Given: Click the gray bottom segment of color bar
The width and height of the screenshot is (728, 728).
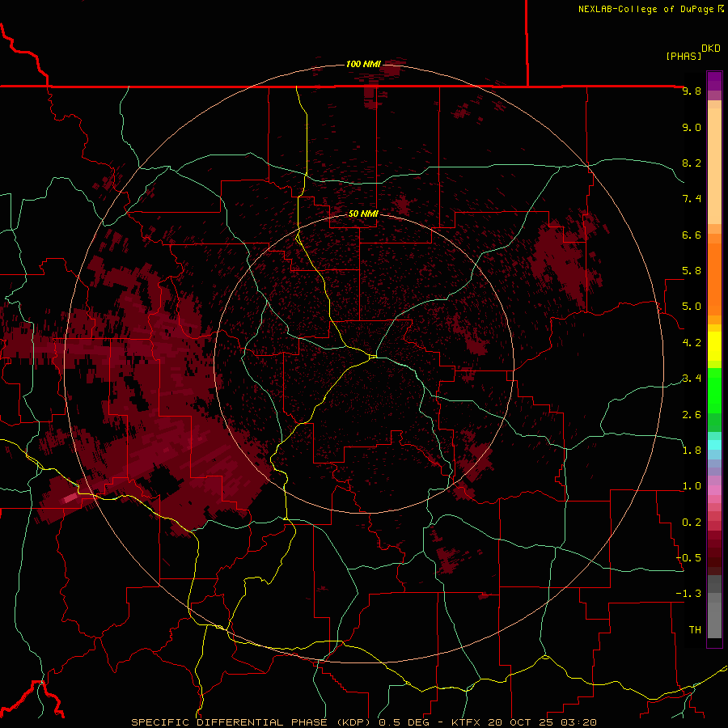Looking at the screenshot, I should 714,620.
